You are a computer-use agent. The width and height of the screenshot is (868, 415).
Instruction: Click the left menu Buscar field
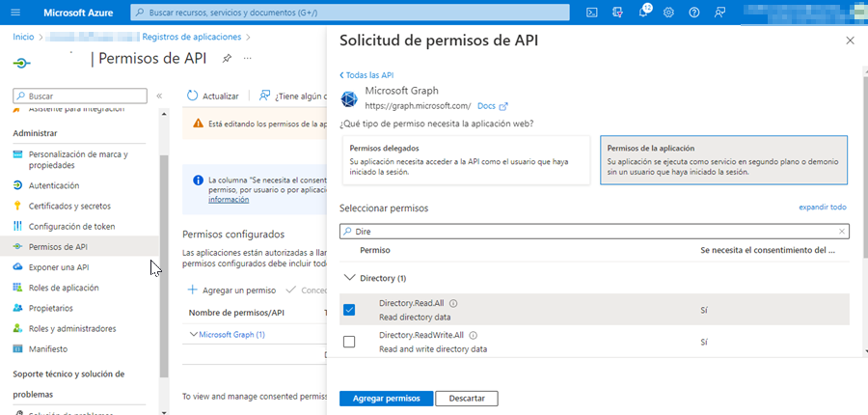pos(80,96)
